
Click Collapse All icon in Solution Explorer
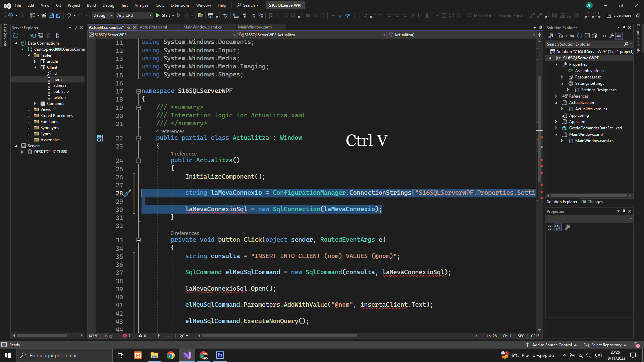tap(587, 36)
